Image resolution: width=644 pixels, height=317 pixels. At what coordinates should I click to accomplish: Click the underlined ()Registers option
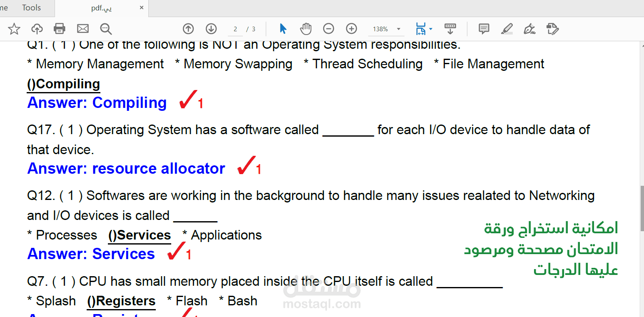pyautogui.click(x=121, y=301)
